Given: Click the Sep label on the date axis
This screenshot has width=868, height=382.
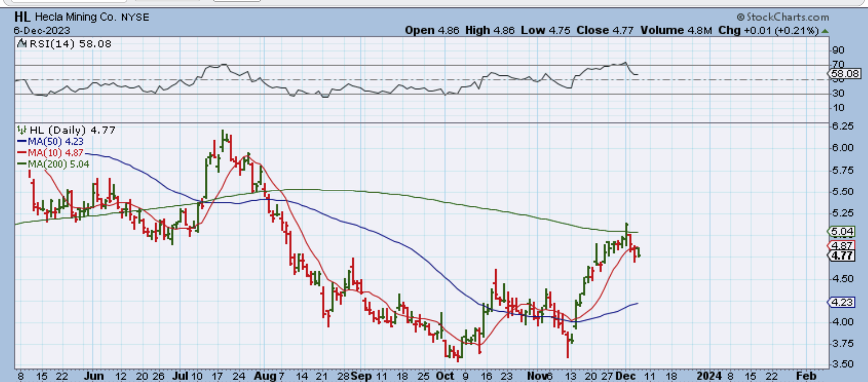Looking at the screenshot, I should point(361,376).
